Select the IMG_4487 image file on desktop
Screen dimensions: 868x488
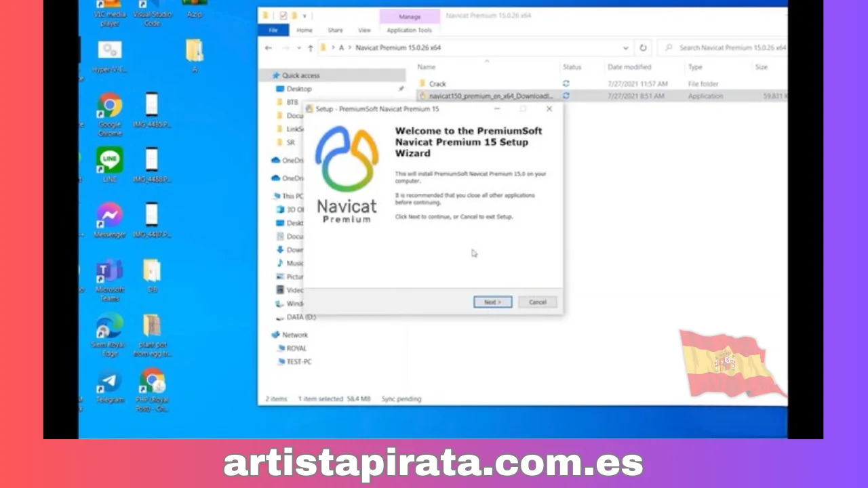152,221
